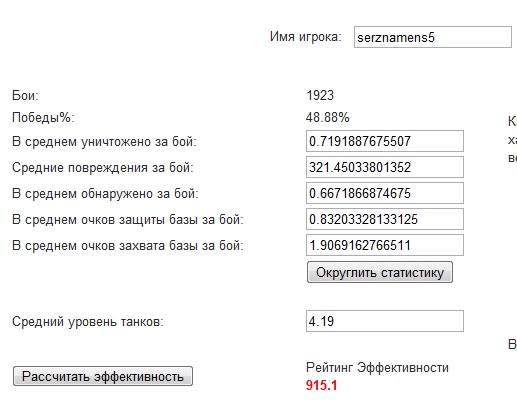This screenshot has height=405, width=517.
Task: Click the average kills per battle field
Action: pyautogui.click(x=385, y=141)
